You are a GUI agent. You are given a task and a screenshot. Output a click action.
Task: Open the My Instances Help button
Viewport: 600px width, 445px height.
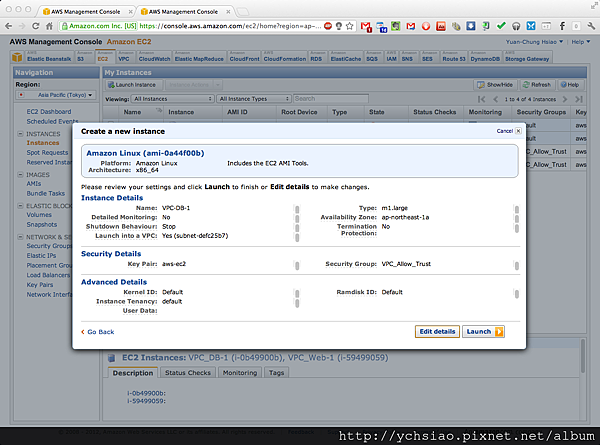click(x=570, y=85)
